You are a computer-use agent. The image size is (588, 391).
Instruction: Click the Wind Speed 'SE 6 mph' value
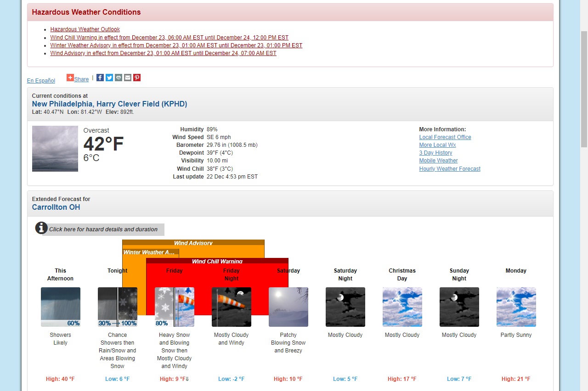pyautogui.click(x=219, y=137)
